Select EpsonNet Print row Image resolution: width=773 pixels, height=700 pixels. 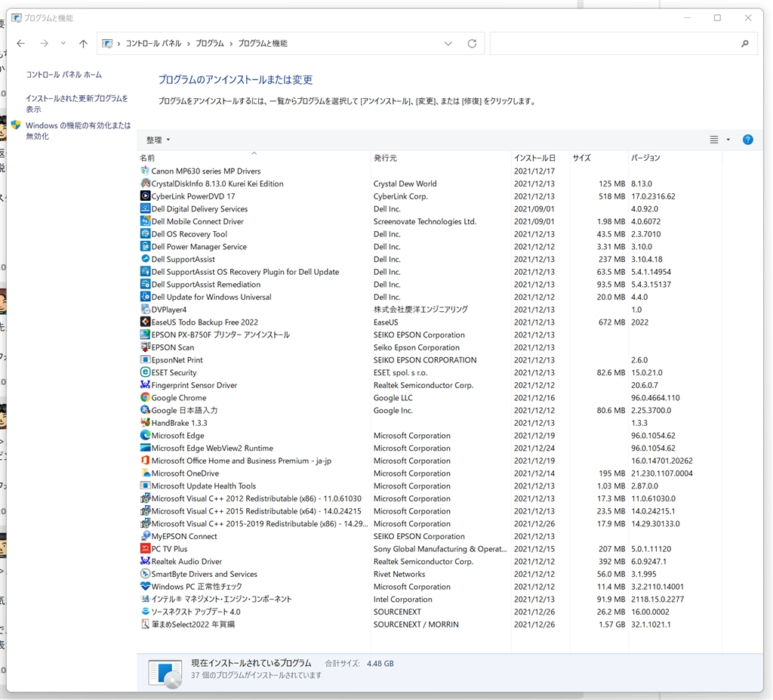(429, 360)
